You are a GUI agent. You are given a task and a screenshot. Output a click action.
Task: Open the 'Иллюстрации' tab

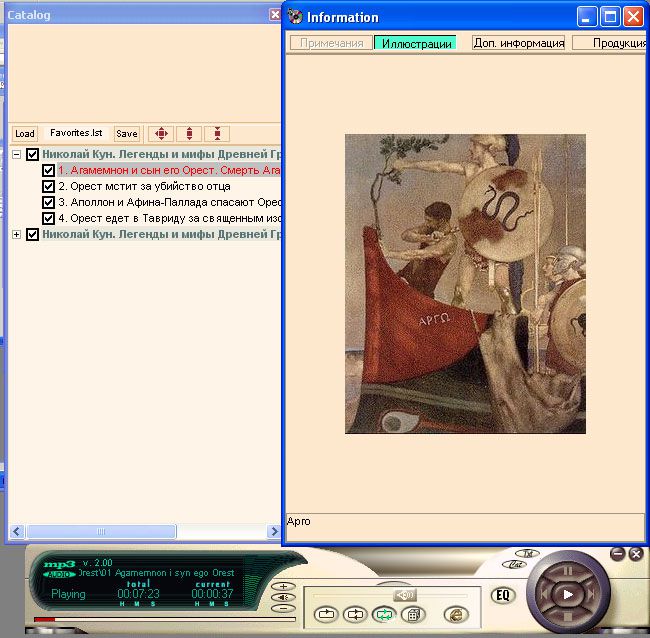tap(414, 43)
